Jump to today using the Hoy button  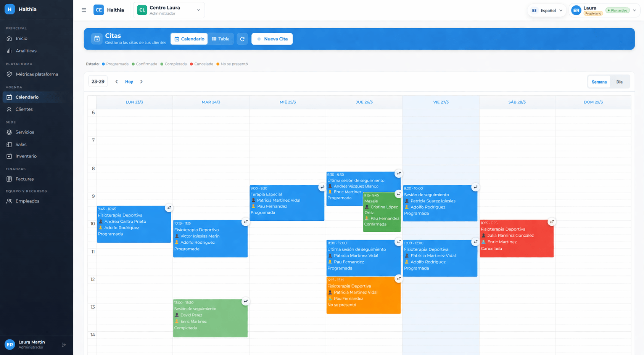tap(129, 81)
